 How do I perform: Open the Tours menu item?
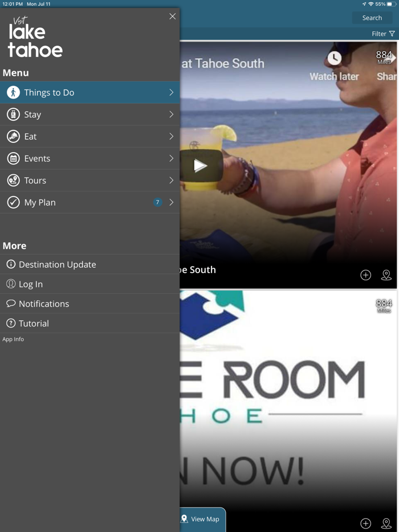click(x=89, y=181)
